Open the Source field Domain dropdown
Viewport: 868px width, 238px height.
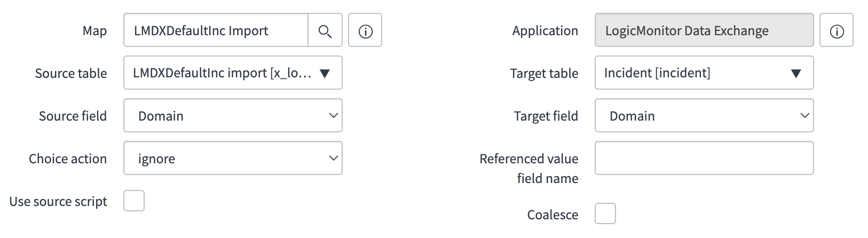(233, 116)
